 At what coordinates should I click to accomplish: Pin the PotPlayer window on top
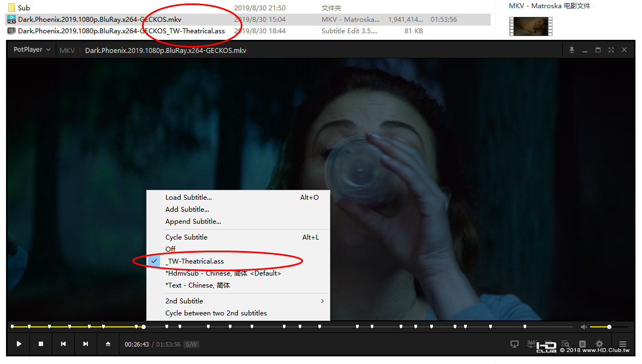(x=572, y=50)
